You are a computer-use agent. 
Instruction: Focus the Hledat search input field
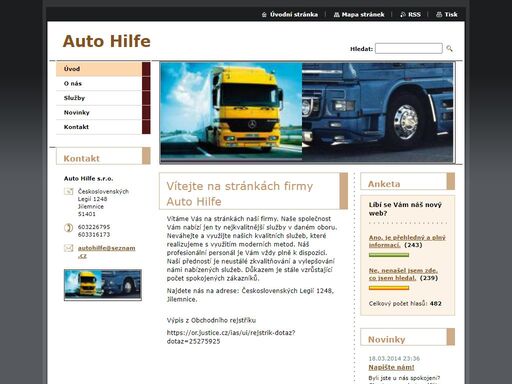point(409,48)
